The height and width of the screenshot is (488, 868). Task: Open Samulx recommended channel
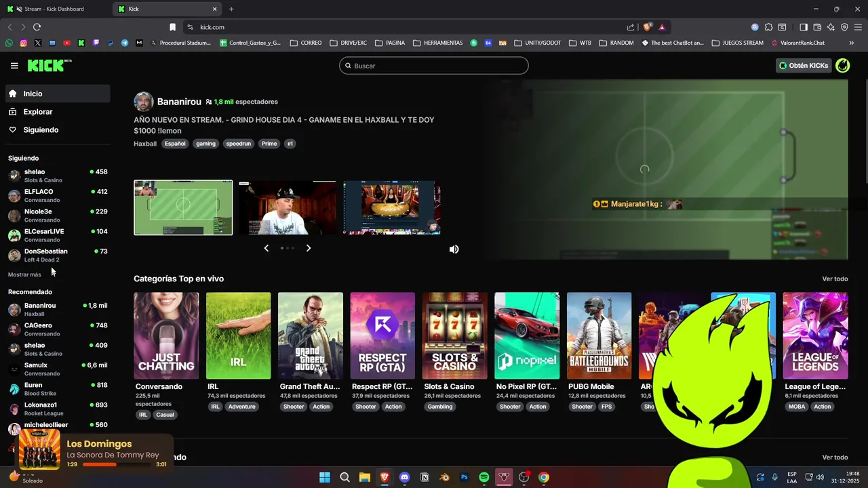(x=58, y=369)
